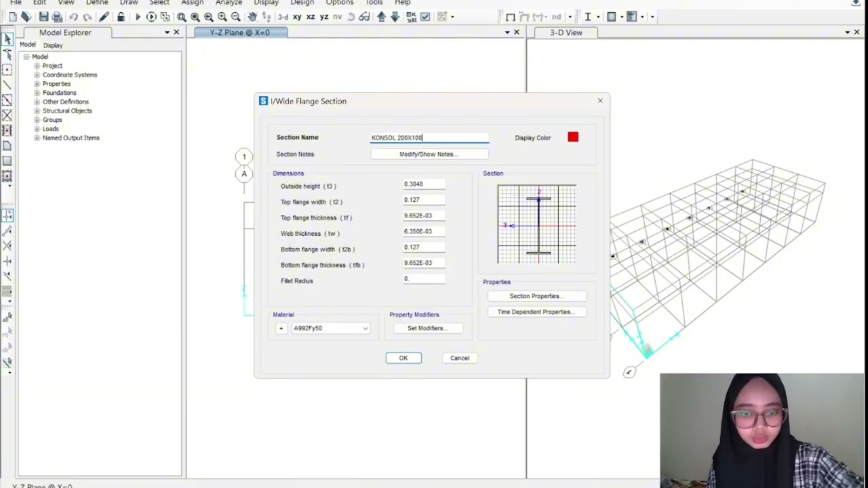Screen dimensions: 868x488
Task: Click the Set Display Options checkbox icon
Action: (x=425, y=17)
